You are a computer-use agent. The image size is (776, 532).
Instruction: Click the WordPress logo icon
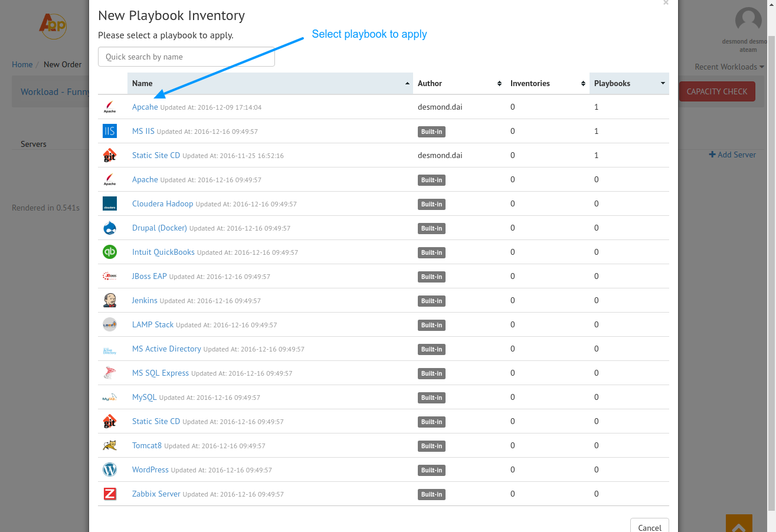point(110,469)
